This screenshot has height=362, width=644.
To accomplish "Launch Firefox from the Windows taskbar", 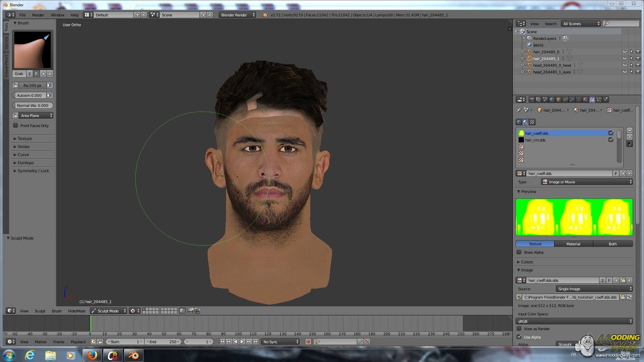I will pyautogui.click(x=92, y=355).
